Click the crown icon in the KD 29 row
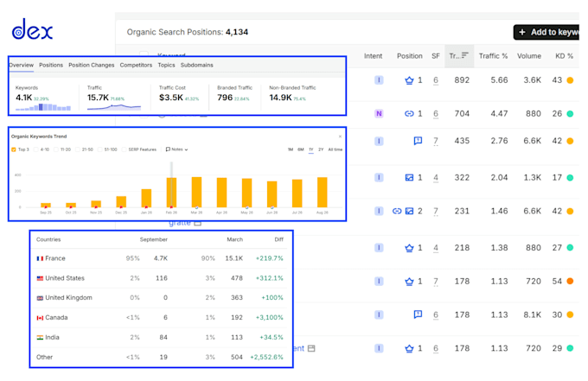Viewport: 588px width, 381px height. tap(409, 348)
